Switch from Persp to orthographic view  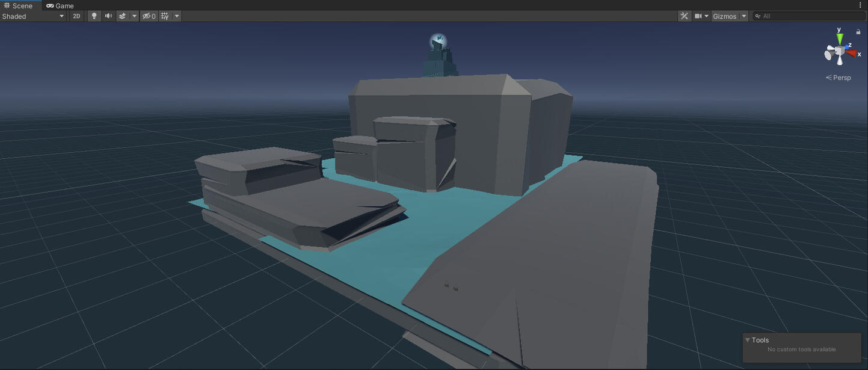pos(838,77)
